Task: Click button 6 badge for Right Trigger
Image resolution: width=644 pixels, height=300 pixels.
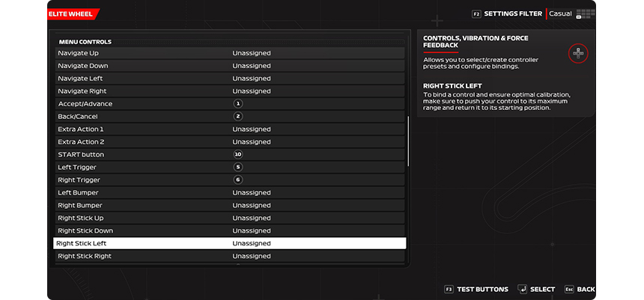Action: coord(238,180)
